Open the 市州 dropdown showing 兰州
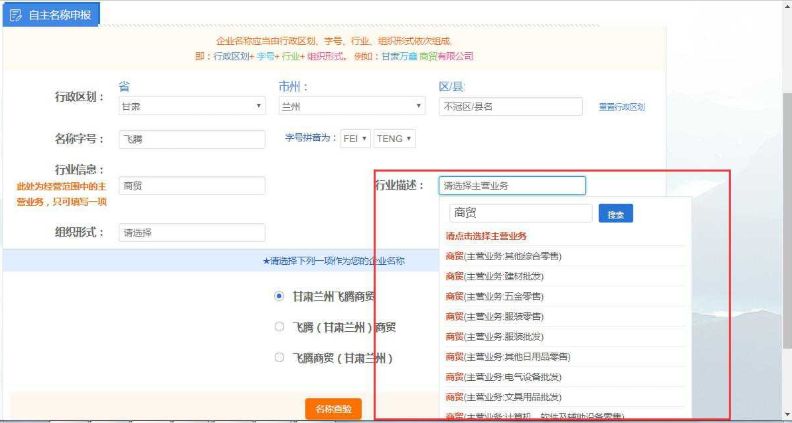The width and height of the screenshot is (792, 423). click(x=352, y=106)
